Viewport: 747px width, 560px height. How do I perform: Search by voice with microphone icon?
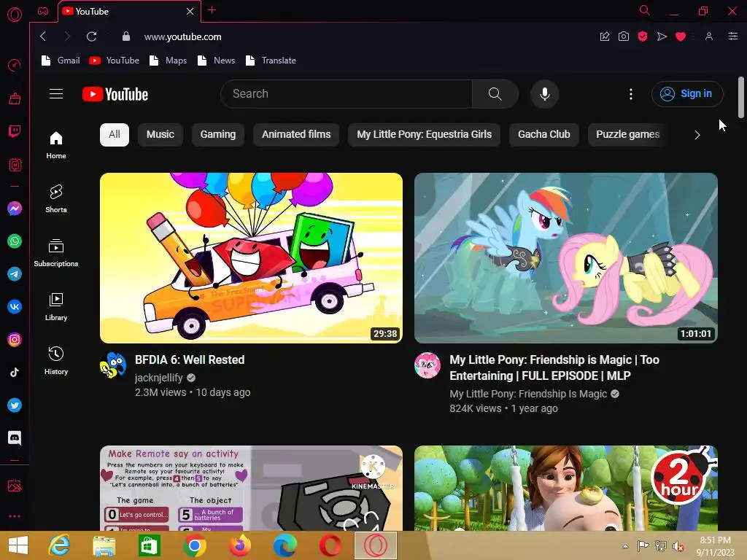[544, 94]
